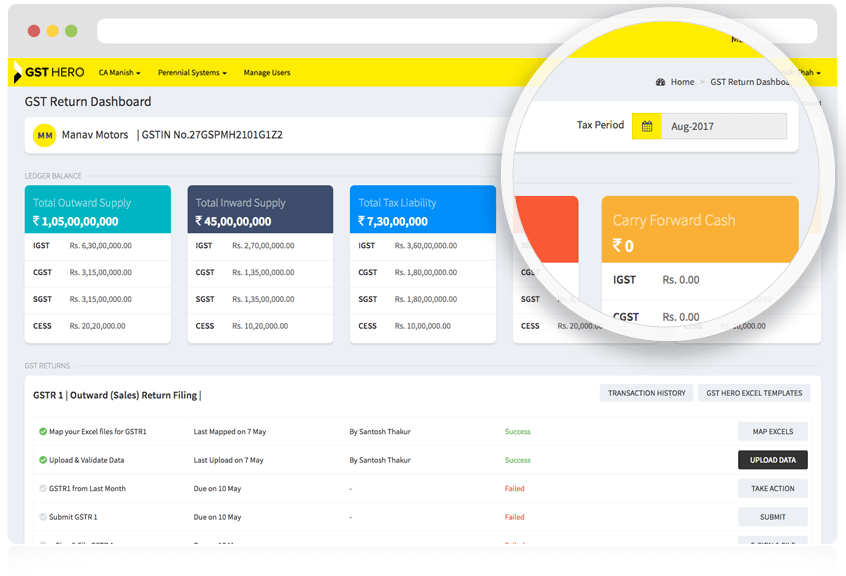
Task: Click IGST value Rs. 2,70,00,000.00
Action: (x=263, y=245)
